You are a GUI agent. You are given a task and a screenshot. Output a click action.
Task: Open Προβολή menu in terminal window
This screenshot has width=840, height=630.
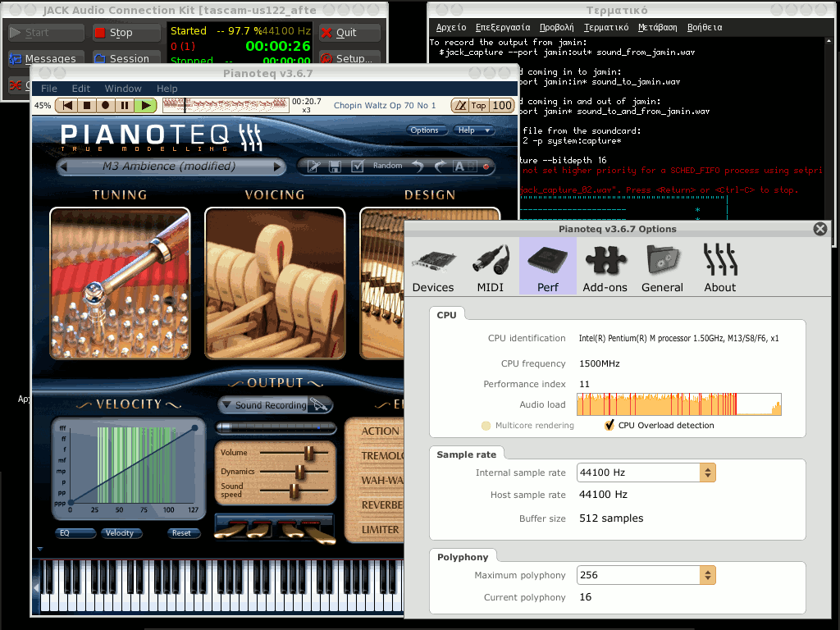(x=556, y=27)
